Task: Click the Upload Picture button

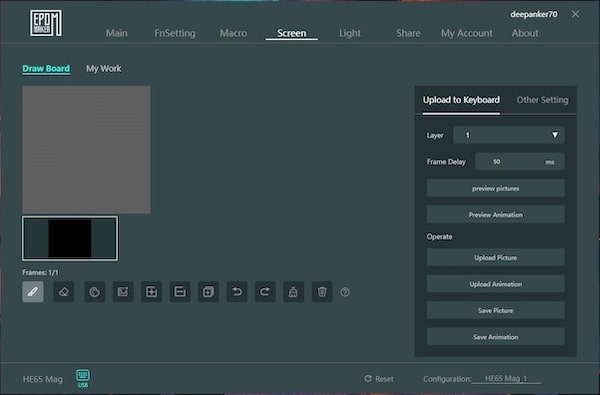Action: pos(496,258)
